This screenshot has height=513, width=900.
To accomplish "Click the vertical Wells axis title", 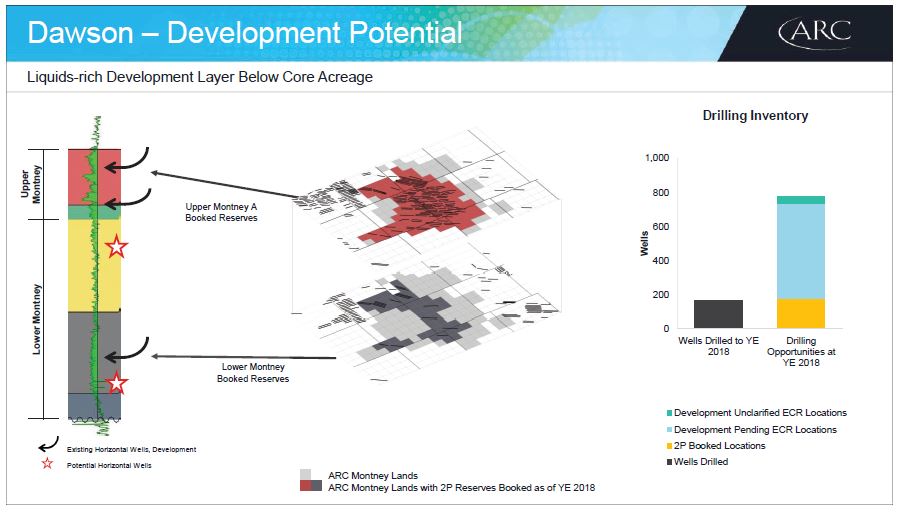I will 644,243.
